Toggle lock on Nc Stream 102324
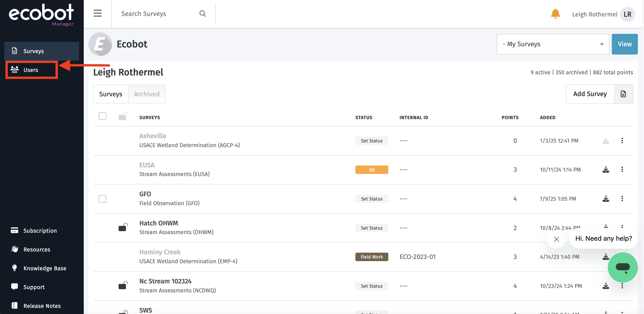This screenshot has width=644, height=314. tap(123, 285)
